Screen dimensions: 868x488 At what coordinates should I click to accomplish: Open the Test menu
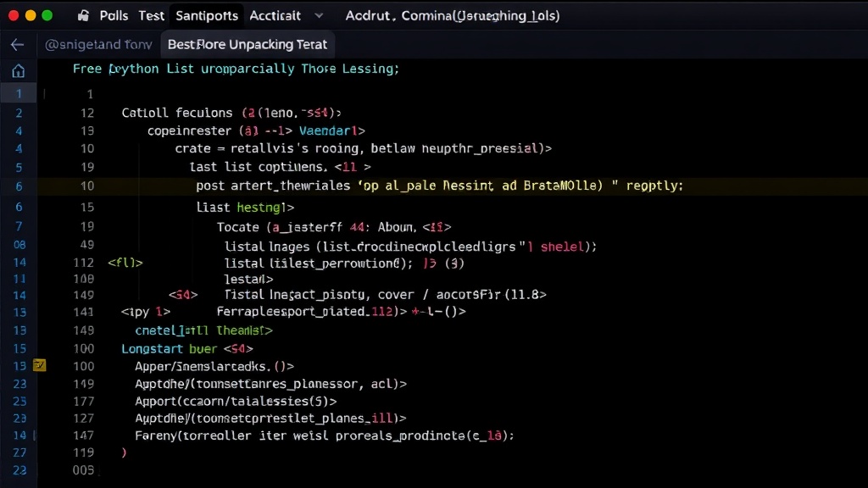point(151,15)
